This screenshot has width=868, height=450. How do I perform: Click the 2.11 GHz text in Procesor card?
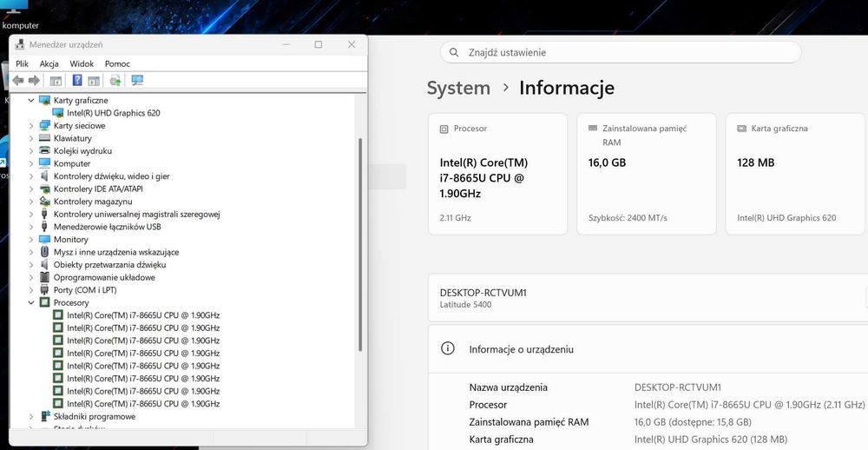(x=455, y=218)
